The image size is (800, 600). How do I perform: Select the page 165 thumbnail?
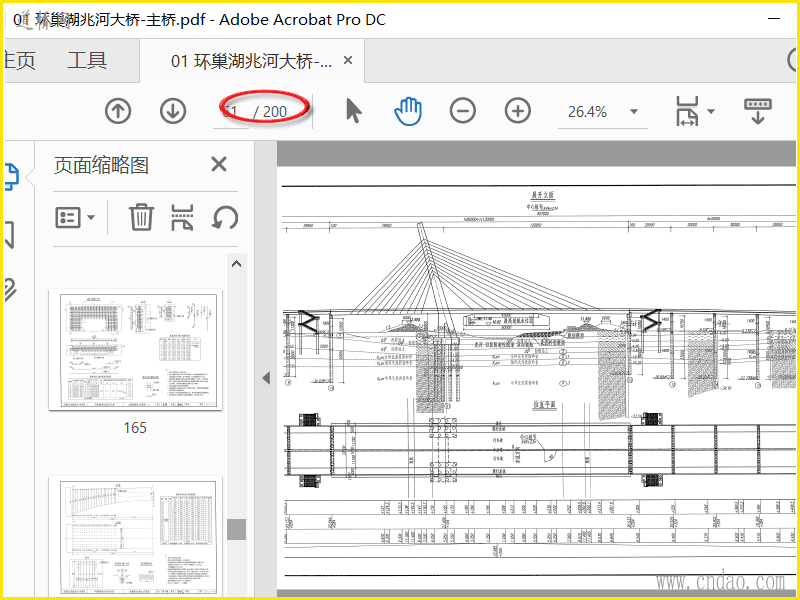click(x=136, y=350)
